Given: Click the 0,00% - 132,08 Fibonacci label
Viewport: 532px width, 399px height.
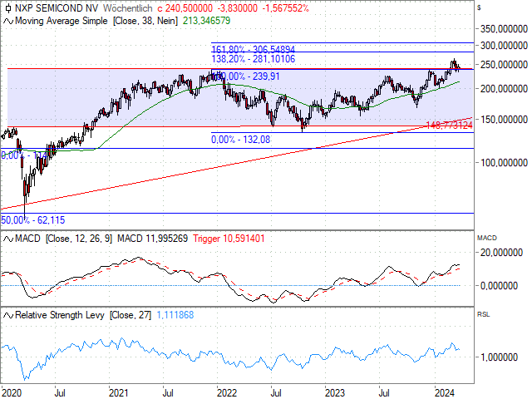Looking at the screenshot, I should [240, 140].
